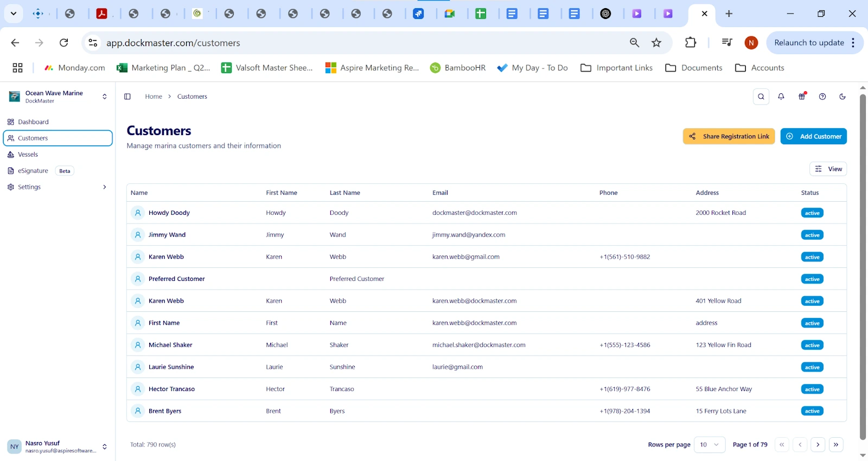Click the browser address bar
Viewport: 868px width, 461px height.
[353, 43]
